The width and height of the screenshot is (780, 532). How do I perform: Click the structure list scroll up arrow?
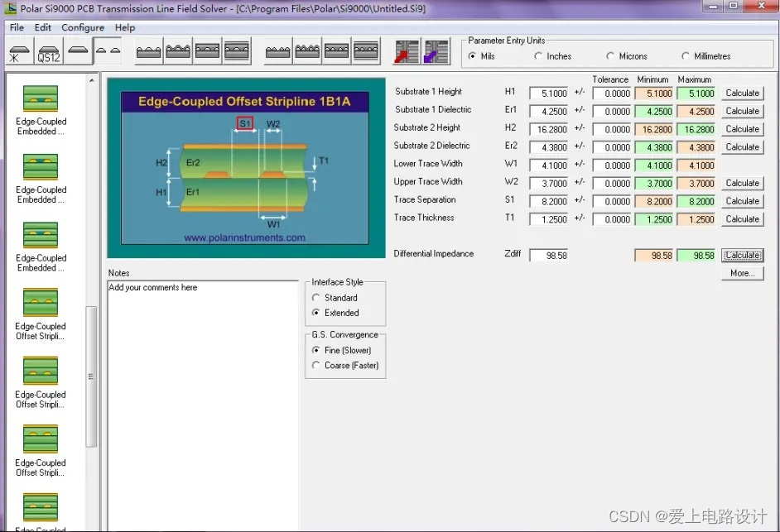(x=92, y=80)
